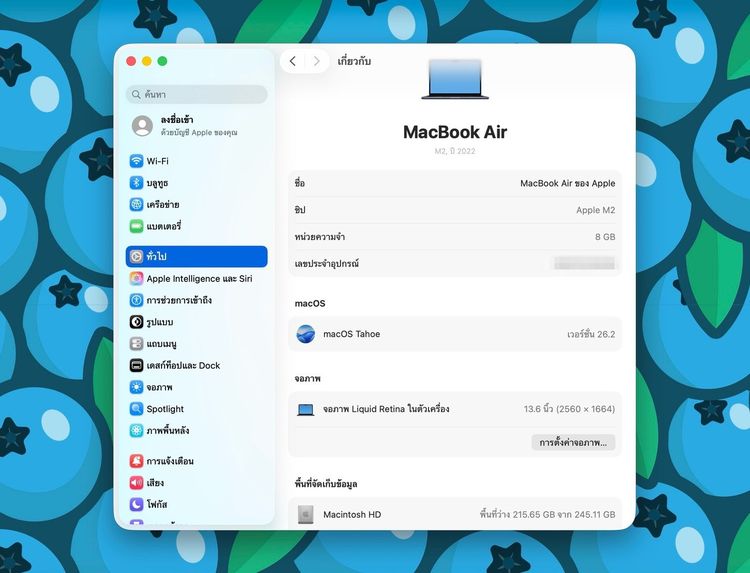This screenshot has width=750, height=573.
Task: Select ทั่วไป row label in sidebar
Action: coord(156,256)
